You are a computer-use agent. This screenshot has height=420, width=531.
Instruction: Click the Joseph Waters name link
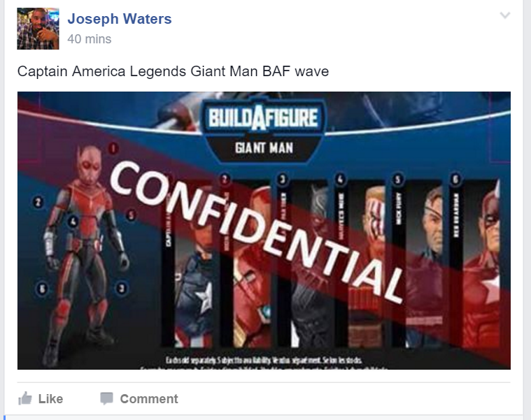[x=120, y=19]
